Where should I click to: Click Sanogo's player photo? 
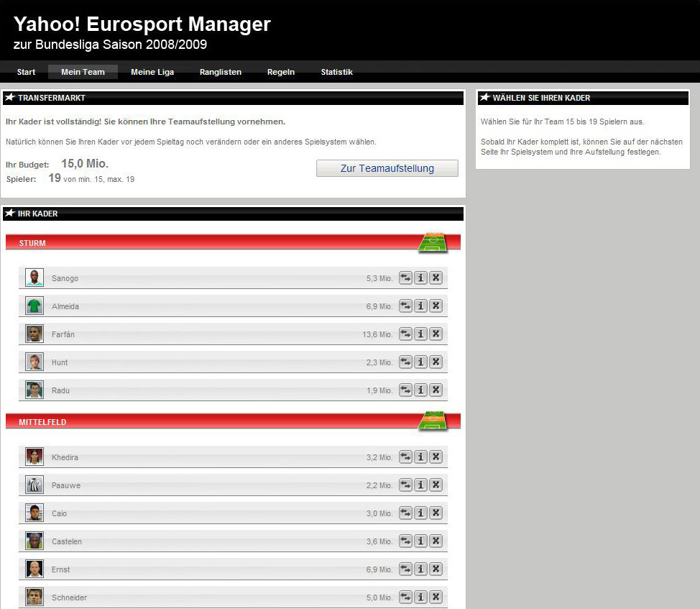click(34, 278)
